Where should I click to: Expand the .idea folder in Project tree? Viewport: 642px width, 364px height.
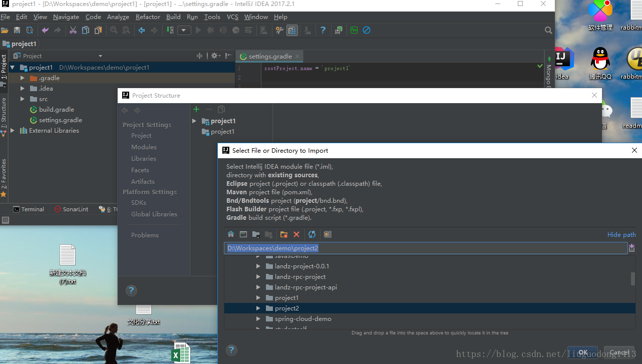(x=23, y=89)
